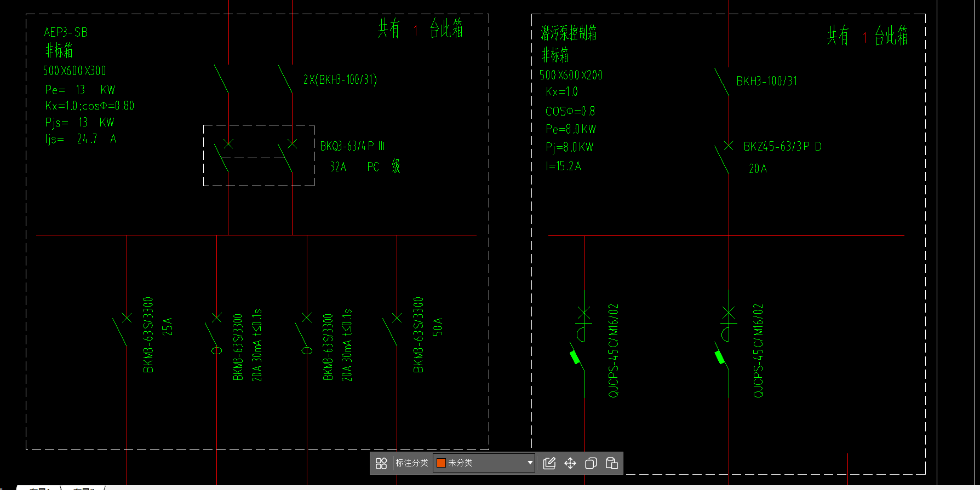Select the 32A rating text
This screenshot has width=980, height=490.
tap(338, 167)
